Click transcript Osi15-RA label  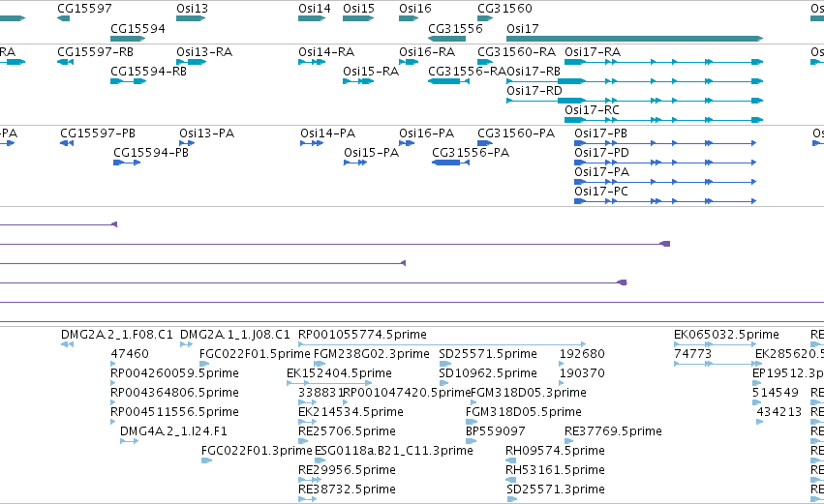(x=371, y=72)
